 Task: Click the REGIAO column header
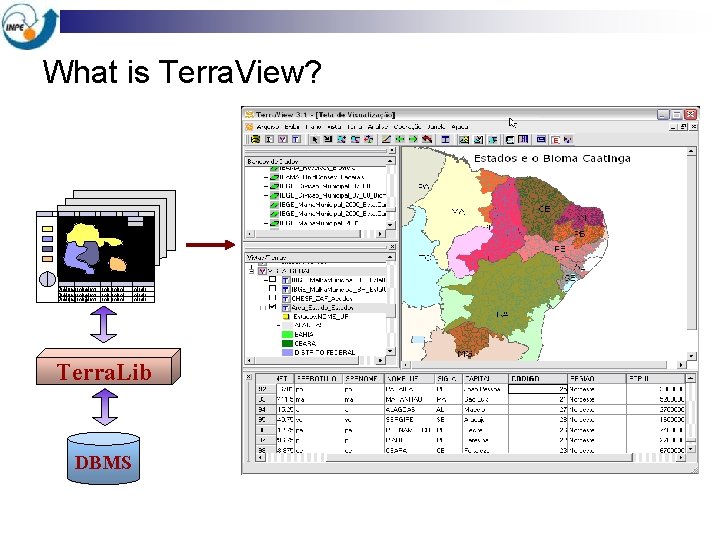click(596, 379)
